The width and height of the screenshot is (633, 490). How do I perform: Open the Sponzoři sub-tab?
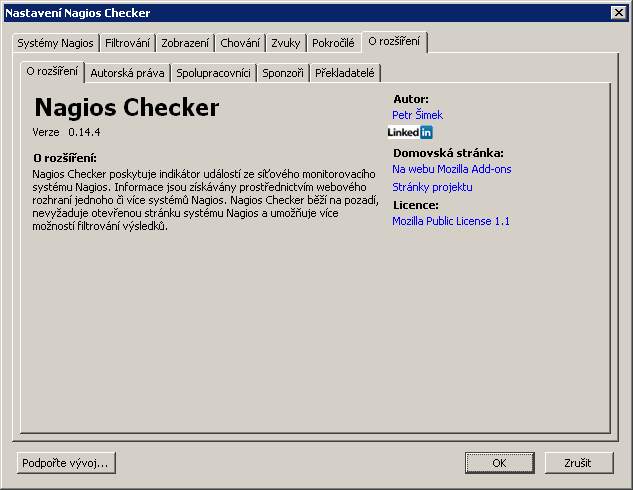point(283,73)
